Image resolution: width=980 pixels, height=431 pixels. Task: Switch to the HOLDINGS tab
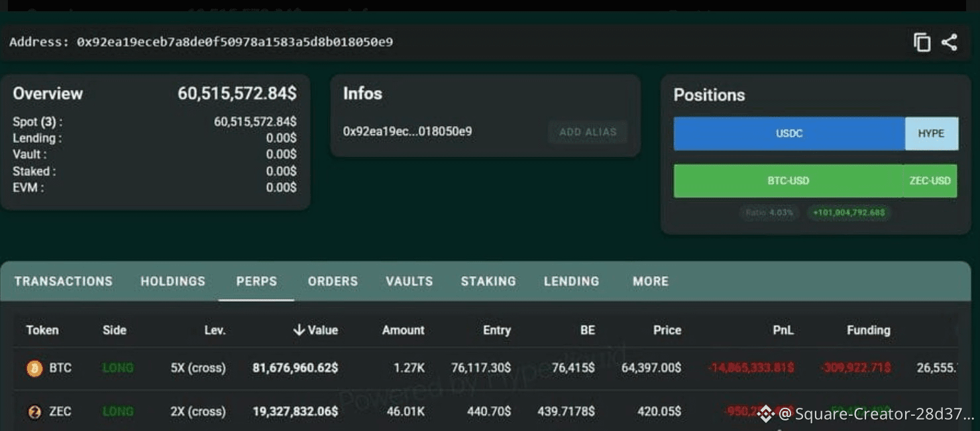tap(173, 281)
